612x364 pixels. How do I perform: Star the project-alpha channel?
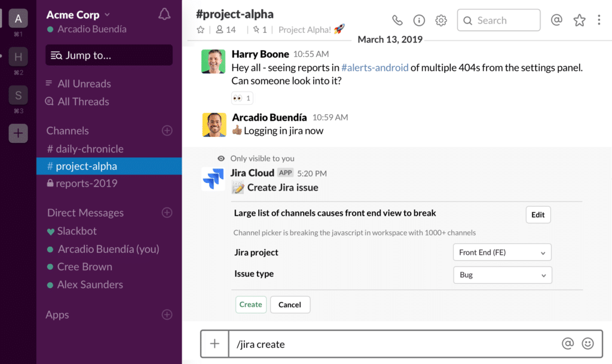click(x=202, y=29)
